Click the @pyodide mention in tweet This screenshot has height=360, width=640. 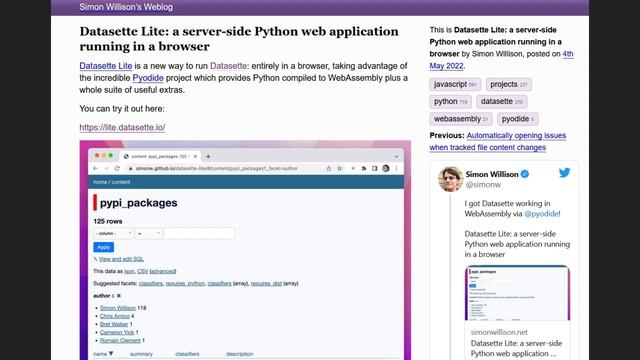coord(542,213)
